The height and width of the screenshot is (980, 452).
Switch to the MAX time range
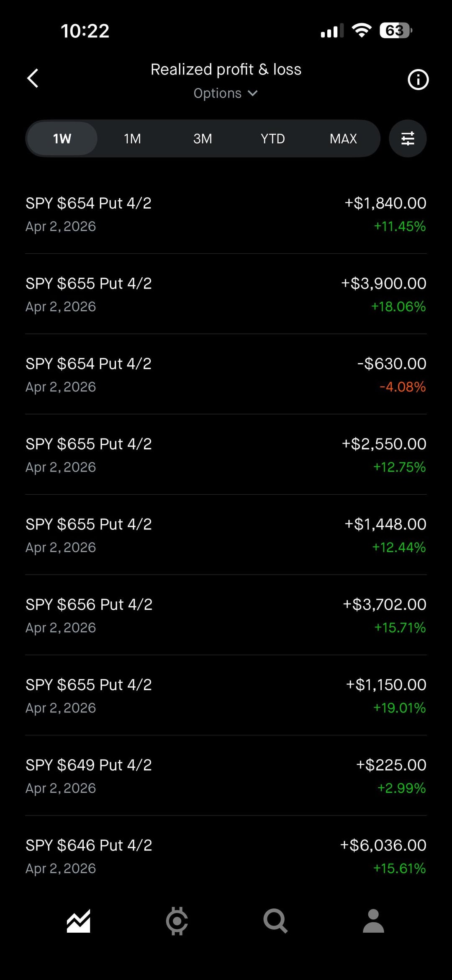(x=343, y=139)
